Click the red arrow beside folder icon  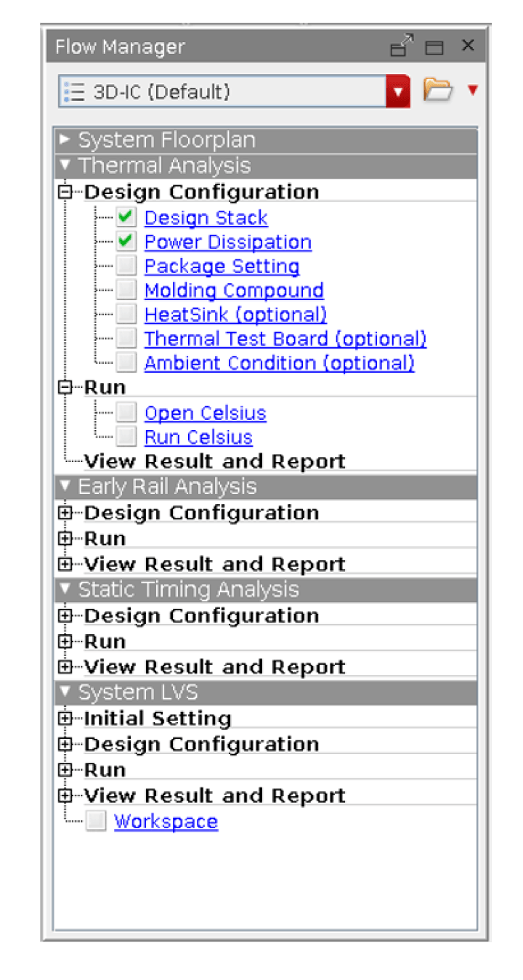(x=473, y=90)
